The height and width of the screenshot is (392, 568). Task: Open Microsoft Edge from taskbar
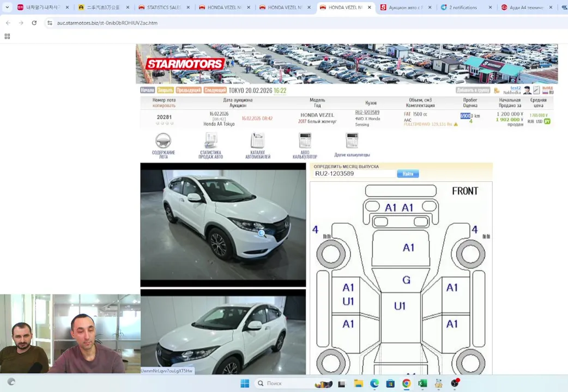(x=374, y=383)
